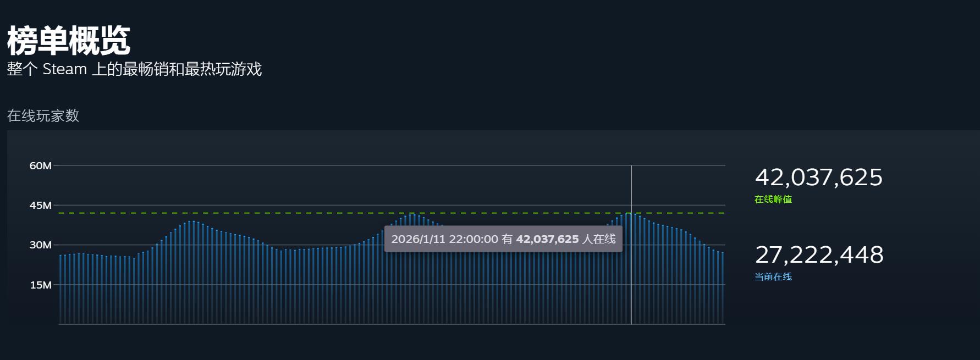The width and height of the screenshot is (980, 360).
Task: Click the large 42,037,625 peak number on right
Action: point(818,178)
